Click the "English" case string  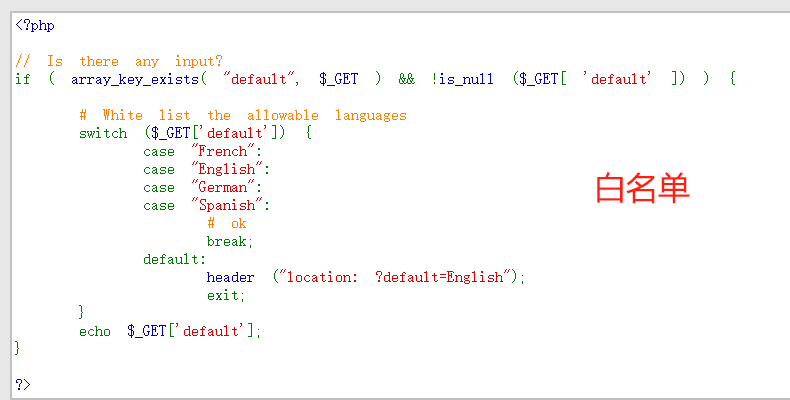pyautogui.click(x=227, y=169)
